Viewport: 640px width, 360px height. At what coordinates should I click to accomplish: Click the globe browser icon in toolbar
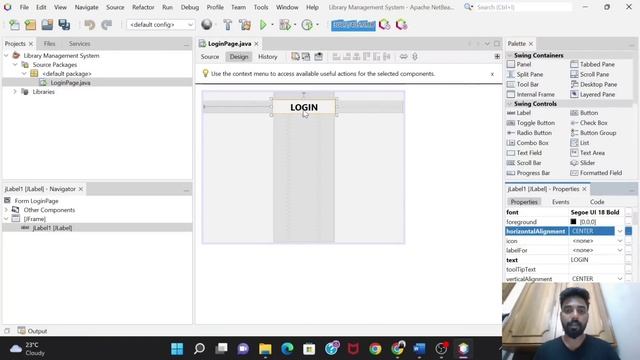tap(207, 25)
